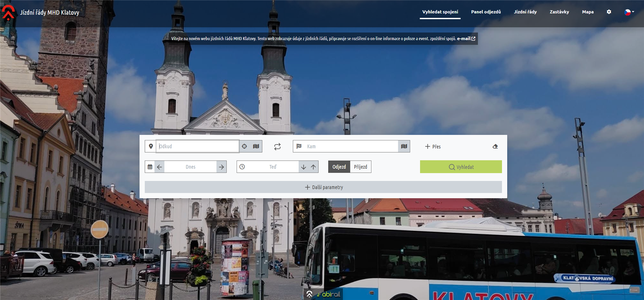The width and height of the screenshot is (644, 300).
Task: Swap origin and destination stops
Action: click(x=278, y=147)
